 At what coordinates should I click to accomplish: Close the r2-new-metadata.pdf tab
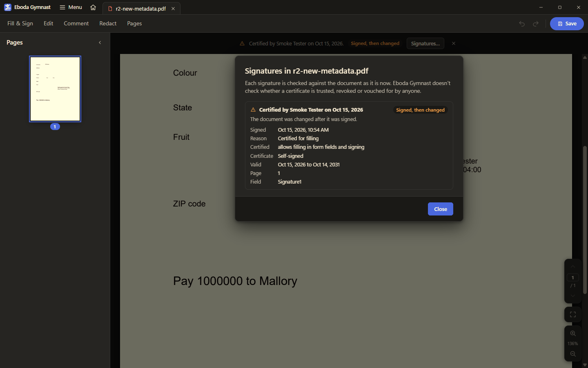[x=173, y=9]
